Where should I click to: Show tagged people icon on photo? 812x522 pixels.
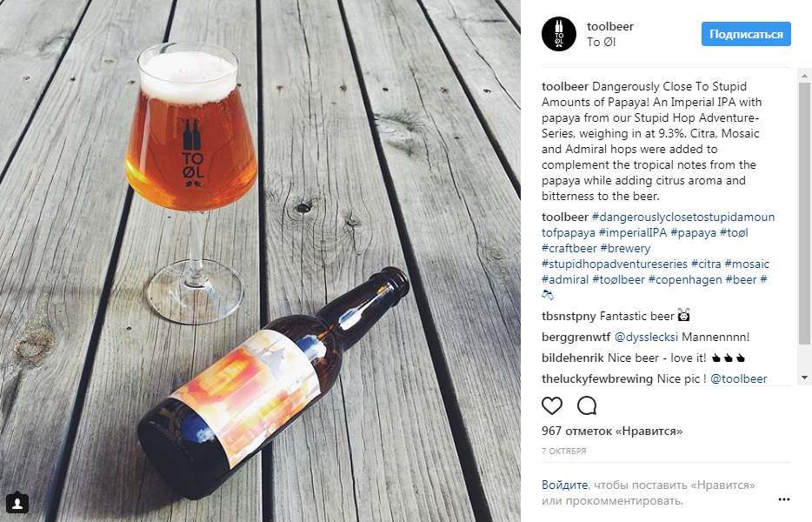[17, 503]
